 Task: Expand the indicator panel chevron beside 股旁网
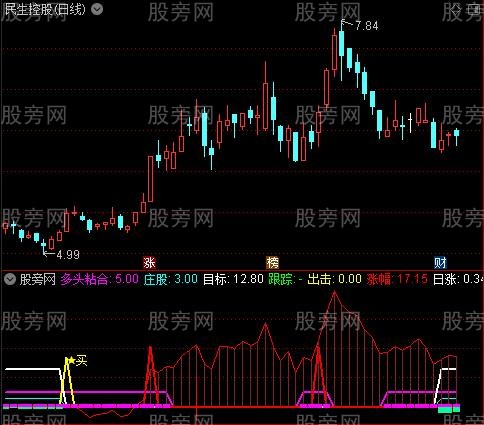10,279
